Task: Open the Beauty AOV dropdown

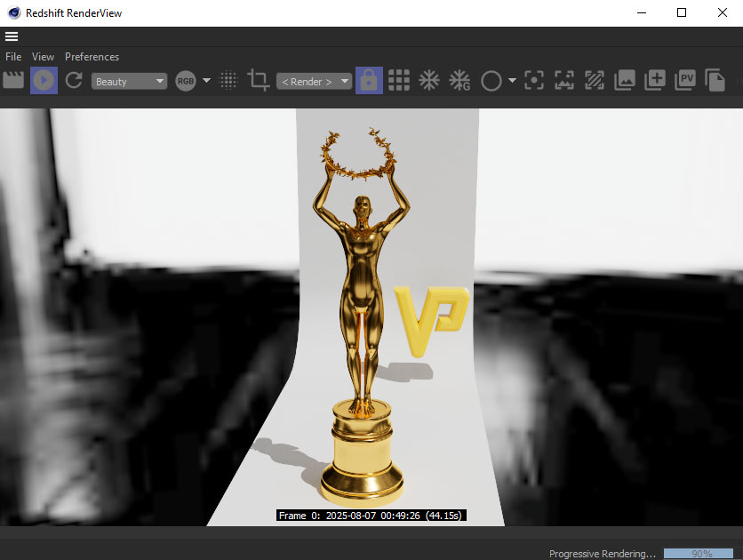Action: [129, 82]
